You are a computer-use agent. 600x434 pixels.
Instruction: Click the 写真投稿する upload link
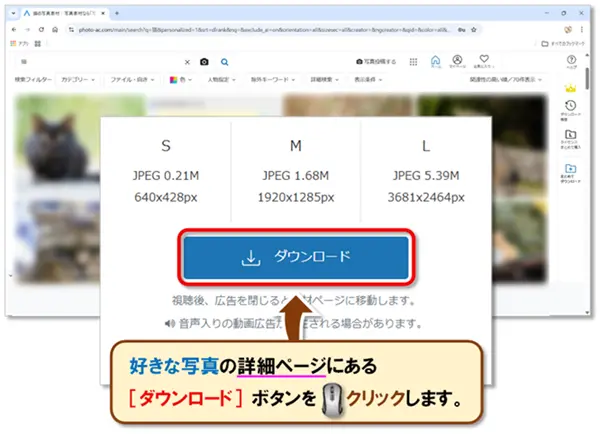point(376,62)
